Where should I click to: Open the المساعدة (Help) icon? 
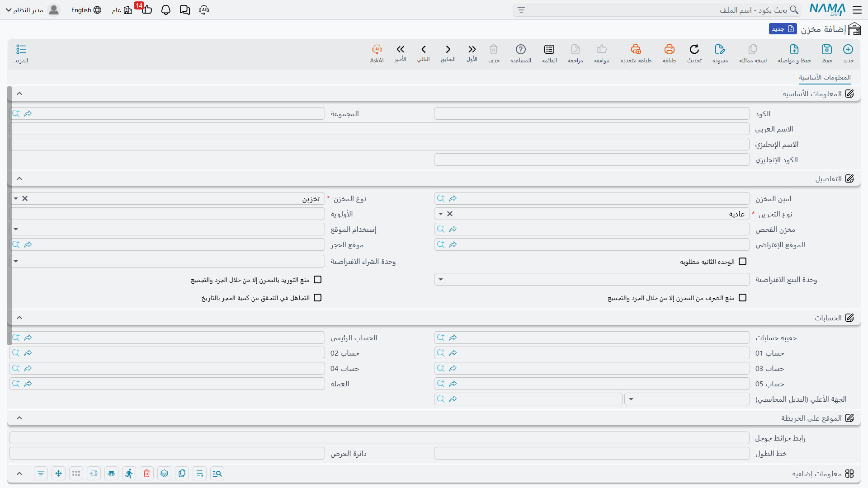(x=521, y=49)
